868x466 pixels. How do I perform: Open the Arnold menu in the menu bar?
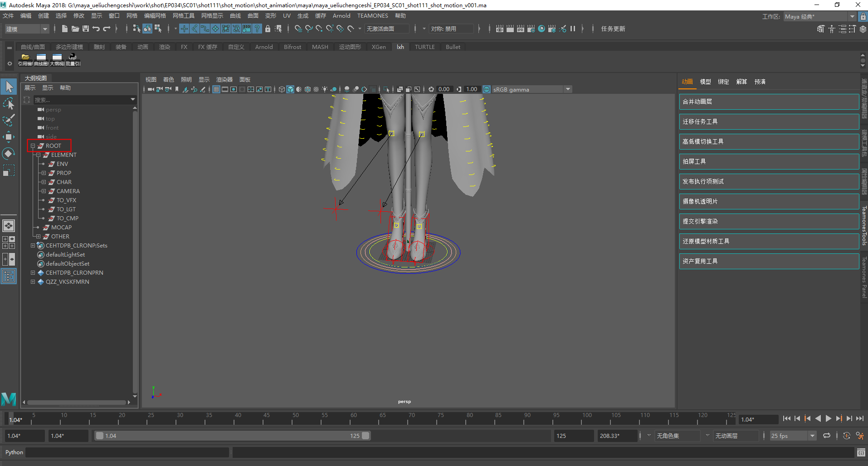341,16
